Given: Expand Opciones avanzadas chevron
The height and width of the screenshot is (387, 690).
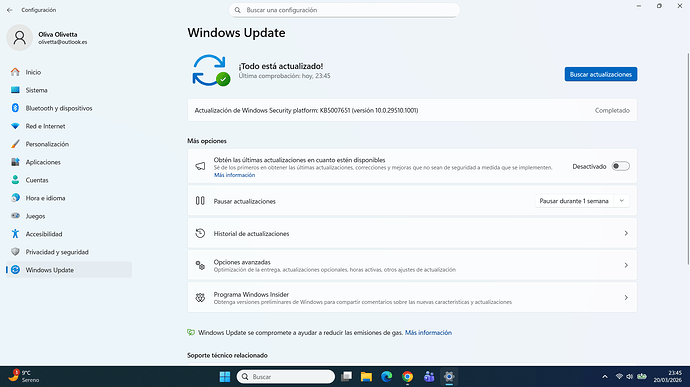Looking at the screenshot, I should 626,265.
